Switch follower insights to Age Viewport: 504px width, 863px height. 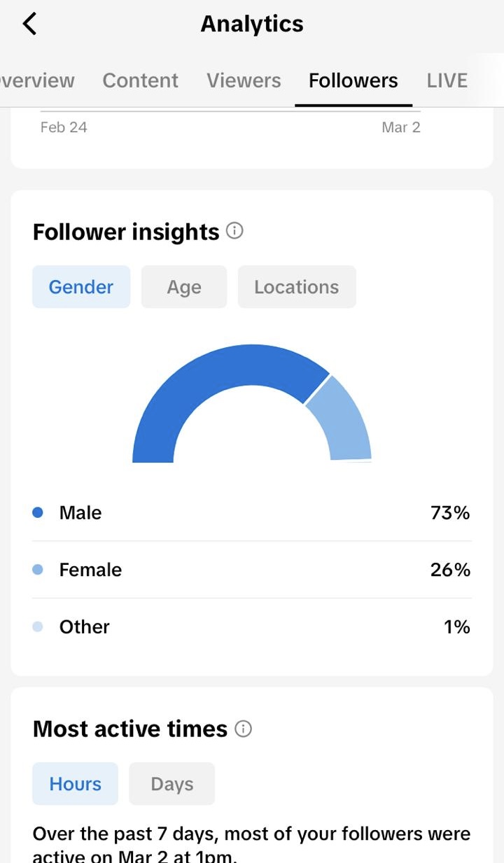click(x=184, y=287)
